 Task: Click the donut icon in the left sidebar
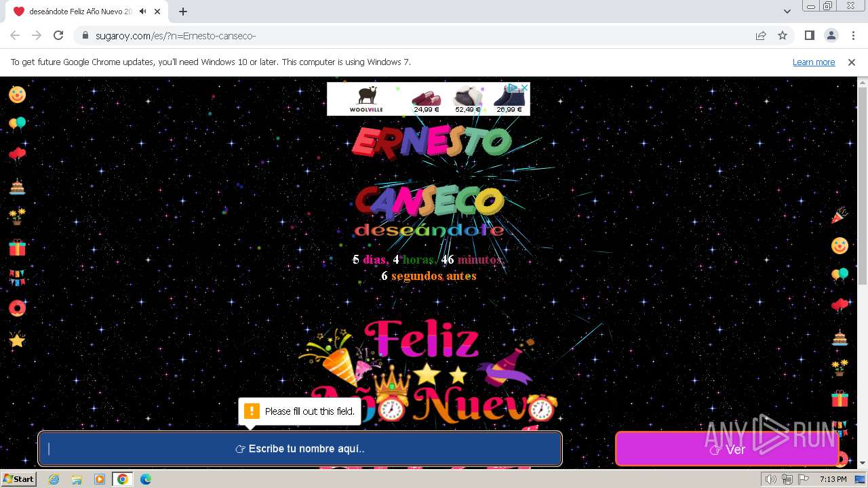coord(17,308)
